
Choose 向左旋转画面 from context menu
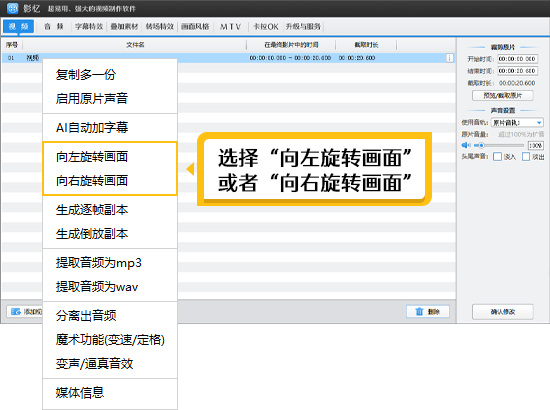click(x=92, y=156)
